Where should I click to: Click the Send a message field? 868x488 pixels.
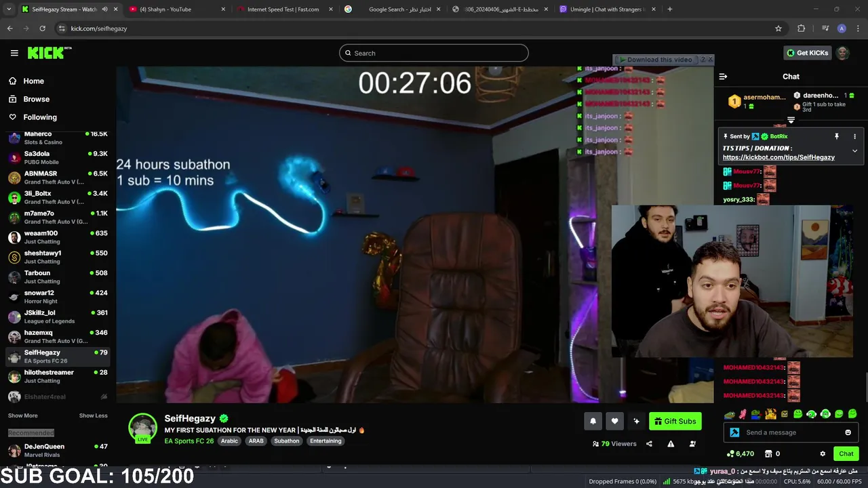coord(790,432)
